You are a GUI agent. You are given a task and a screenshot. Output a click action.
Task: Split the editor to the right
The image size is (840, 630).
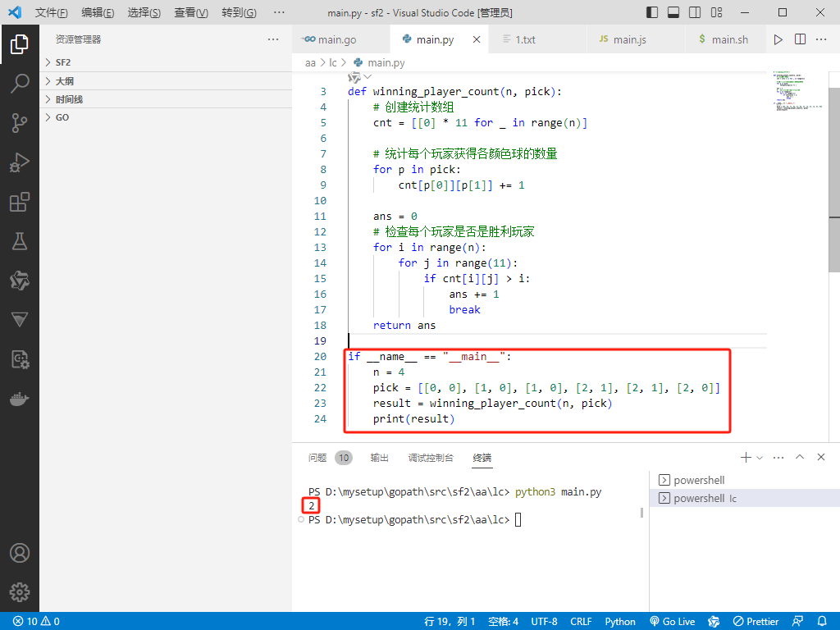[x=800, y=39]
